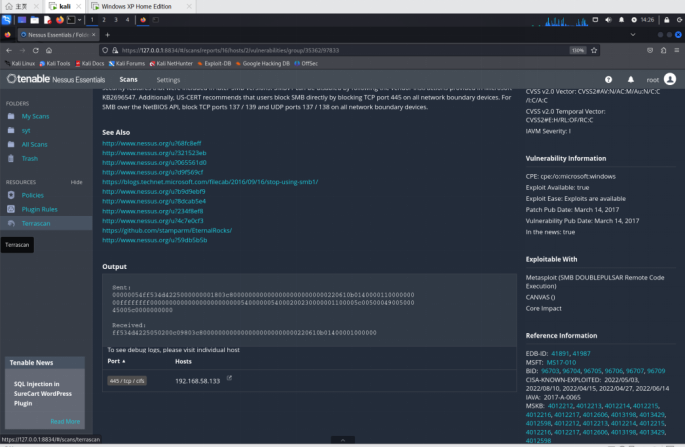Screen dimensions: 685x448
Task: Open the stamparm EternalRocks GitHub link
Action: pyautogui.click(x=167, y=230)
